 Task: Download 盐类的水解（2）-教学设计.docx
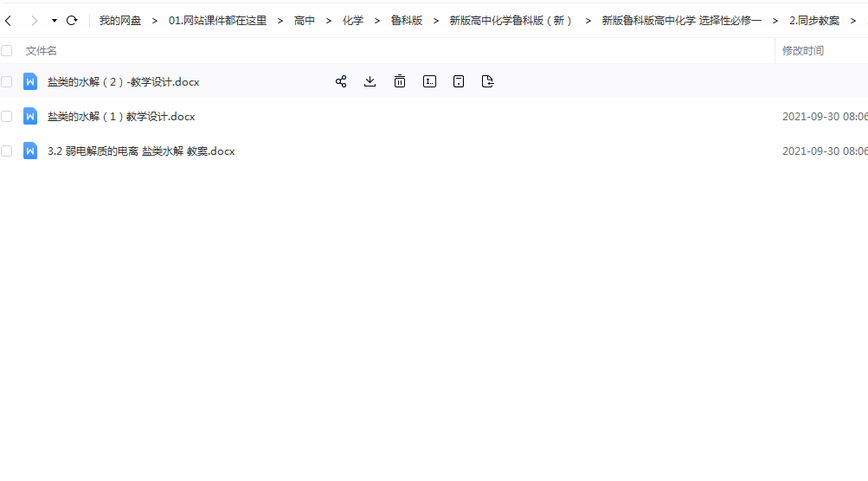coord(370,81)
